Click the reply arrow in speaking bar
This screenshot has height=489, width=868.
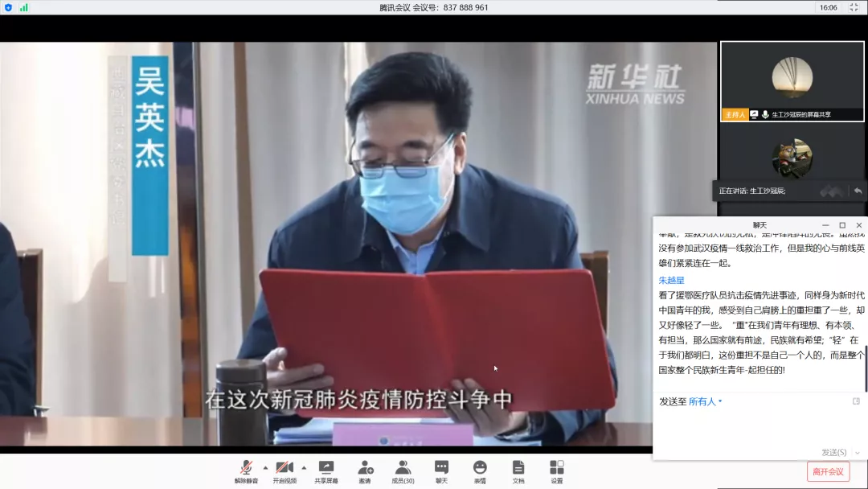tap(858, 191)
